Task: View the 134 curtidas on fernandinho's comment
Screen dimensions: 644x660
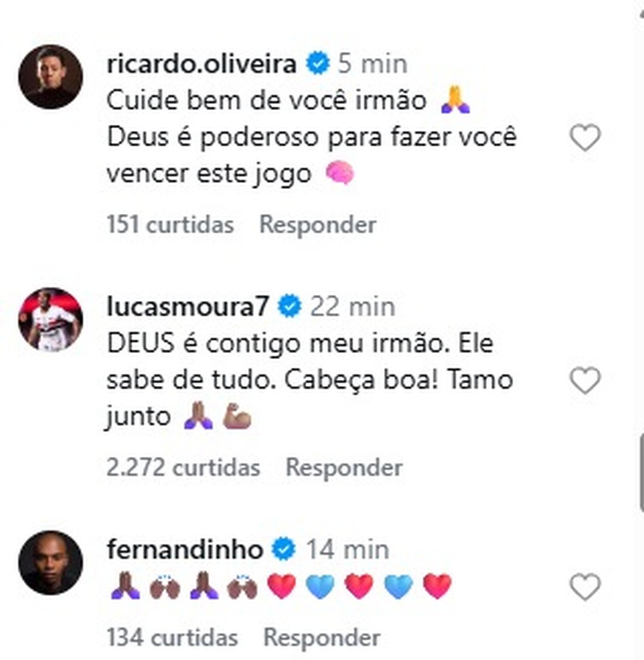Action: [x=171, y=637]
